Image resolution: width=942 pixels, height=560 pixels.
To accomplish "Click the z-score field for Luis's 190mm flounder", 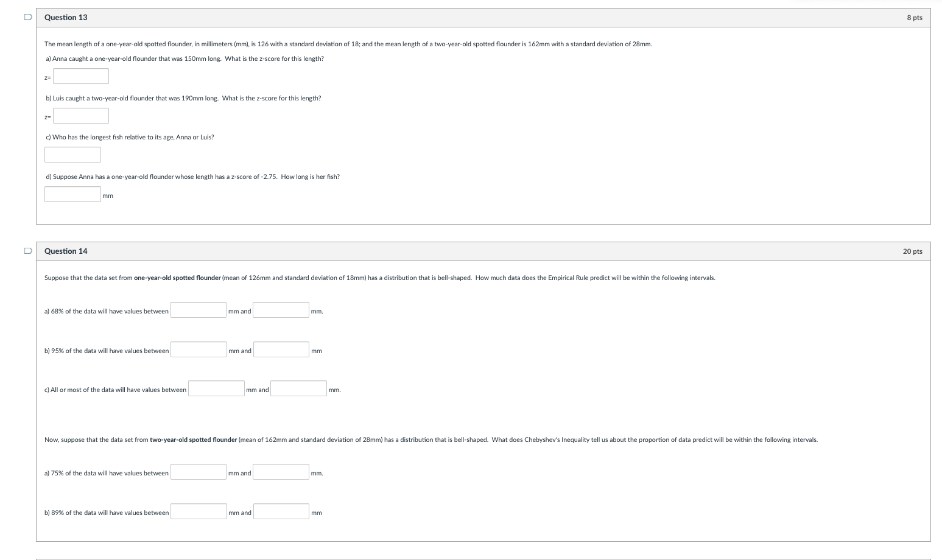I will click(x=80, y=115).
